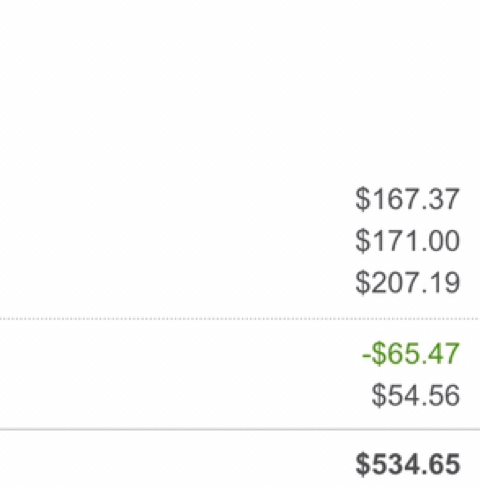Click the $167.37 amount
The image size is (480, 486).
(407, 199)
